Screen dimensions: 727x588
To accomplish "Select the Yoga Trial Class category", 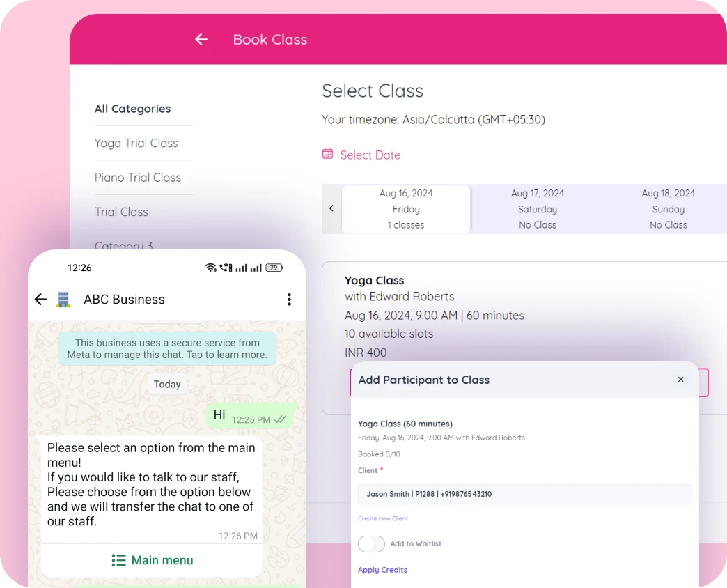I will point(136,143).
